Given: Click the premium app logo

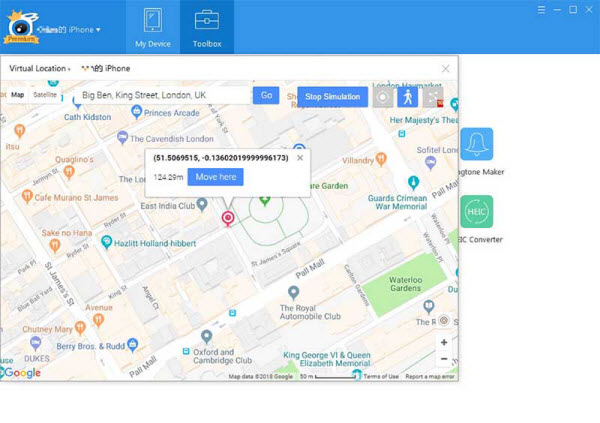Looking at the screenshot, I should pos(21,28).
